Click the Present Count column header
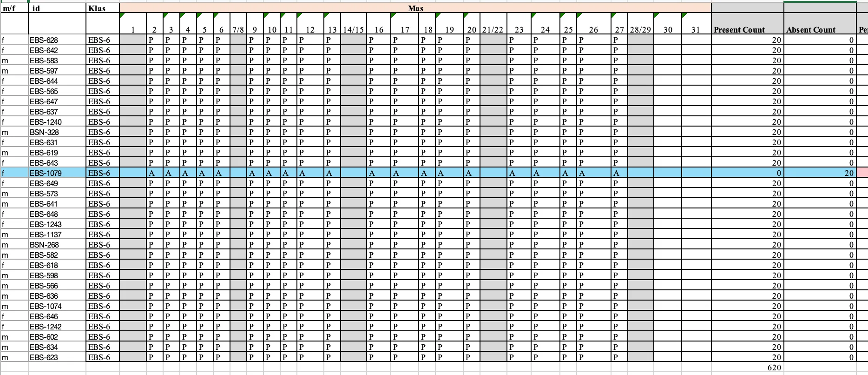Viewport: 868px width, 375px height. point(747,23)
